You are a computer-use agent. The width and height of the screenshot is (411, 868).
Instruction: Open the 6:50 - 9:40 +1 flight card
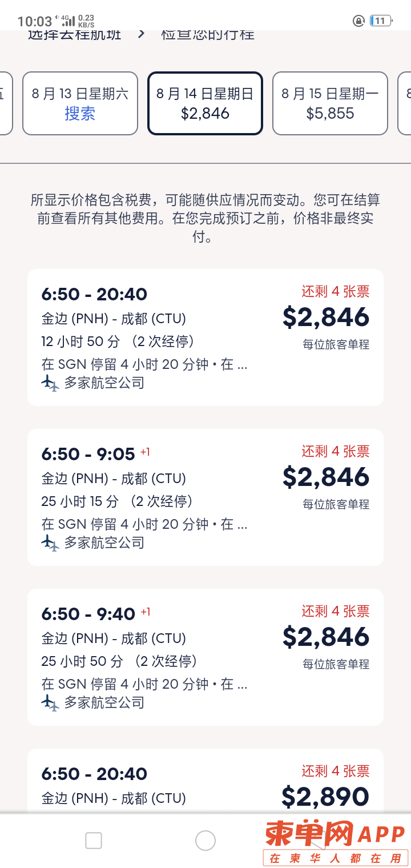pos(205,657)
